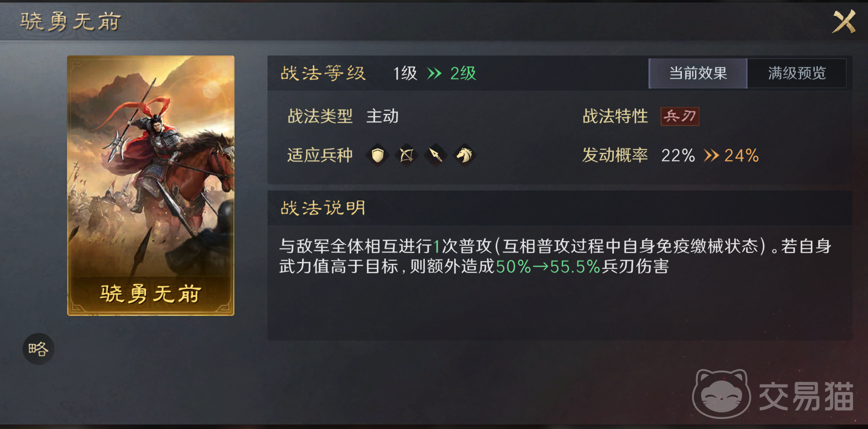Tap the 骁勇无前 panel title
This screenshot has height=429, width=868.
pos(70,21)
